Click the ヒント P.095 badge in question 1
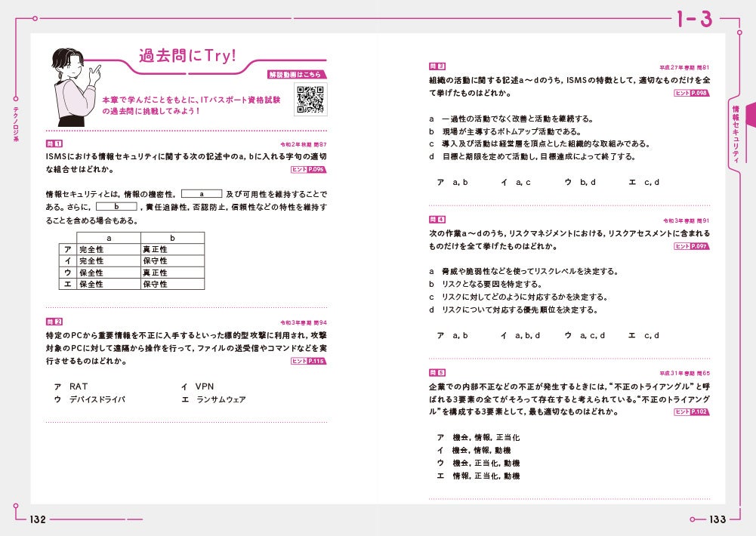Screen dimensions: 756x536 309,169
